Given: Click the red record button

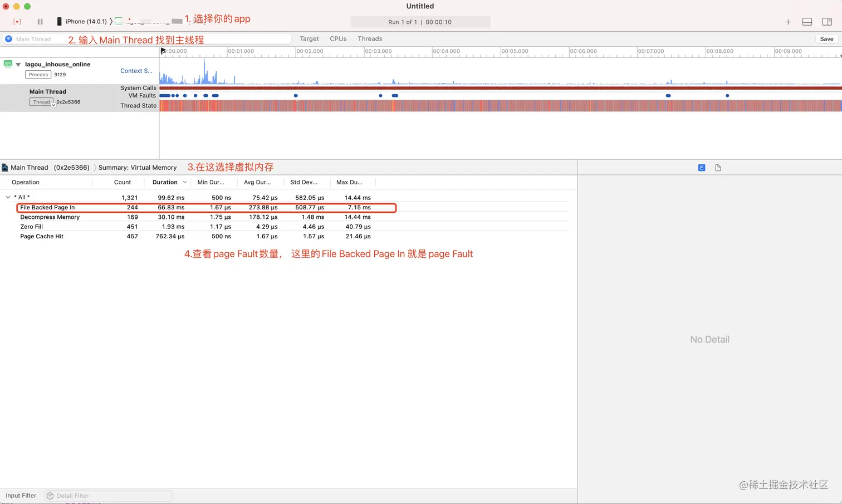Looking at the screenshot, I should 17,22.
